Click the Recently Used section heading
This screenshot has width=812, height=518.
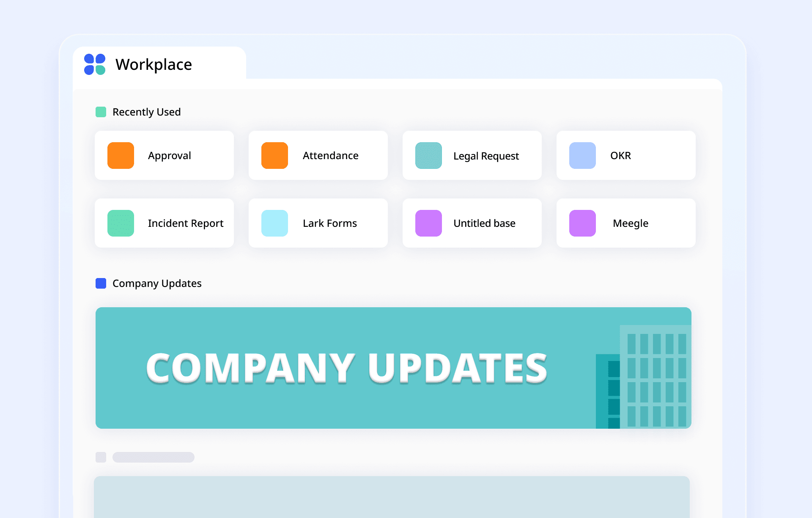coord(146,112)
